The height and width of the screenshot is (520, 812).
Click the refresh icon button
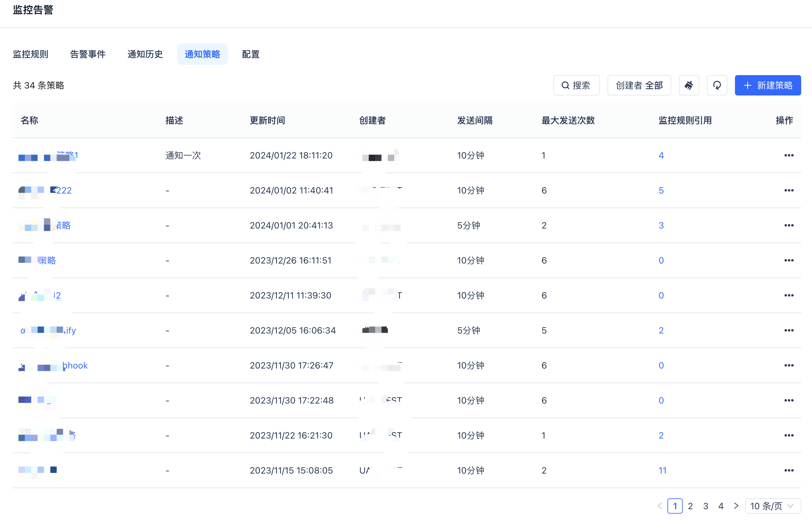[x=717, y=85]
